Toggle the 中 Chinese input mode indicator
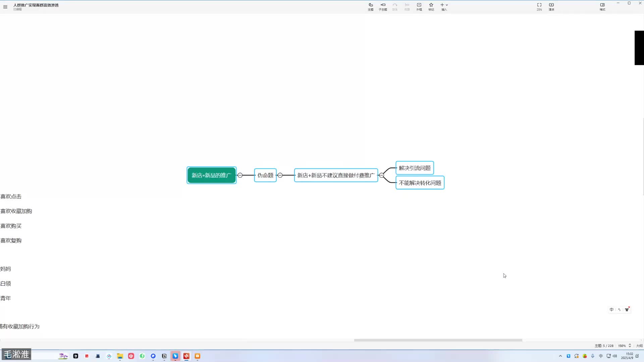 (x=611, y=310)
